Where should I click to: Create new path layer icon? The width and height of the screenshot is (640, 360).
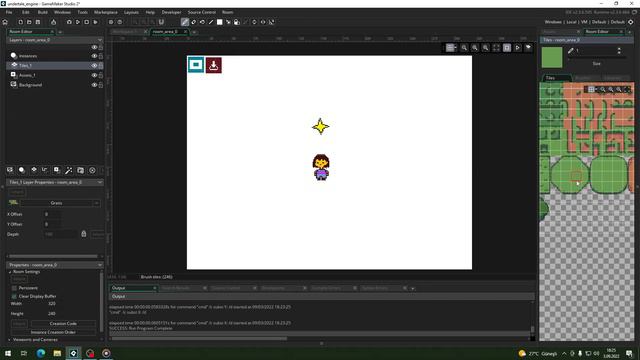click(45, 170)
